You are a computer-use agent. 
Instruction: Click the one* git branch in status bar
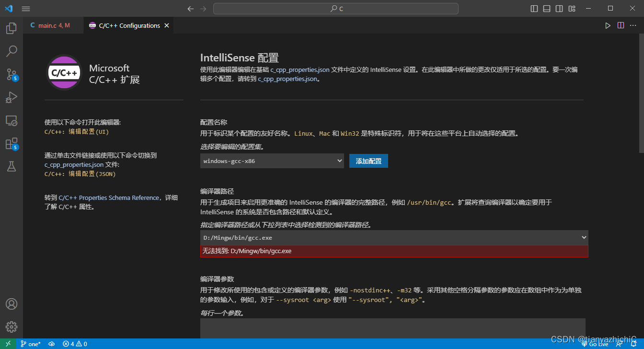(x=31, y=344)
